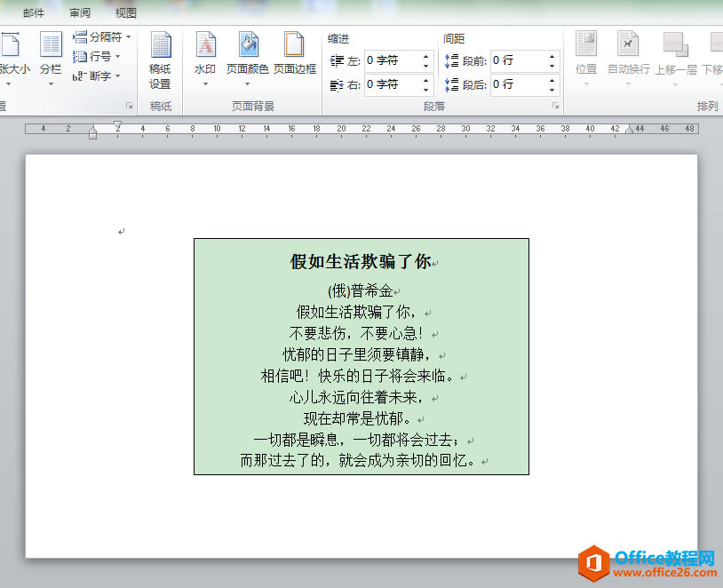Open the 页面颜色 dropdown arrow
The image size is (723, 588).
click(248, 83)
